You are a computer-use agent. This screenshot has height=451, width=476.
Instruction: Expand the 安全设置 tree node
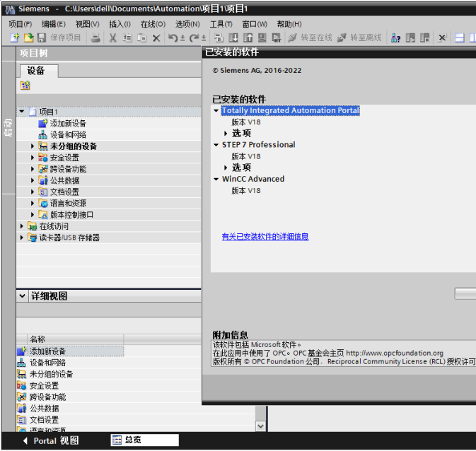click(32, 158)
